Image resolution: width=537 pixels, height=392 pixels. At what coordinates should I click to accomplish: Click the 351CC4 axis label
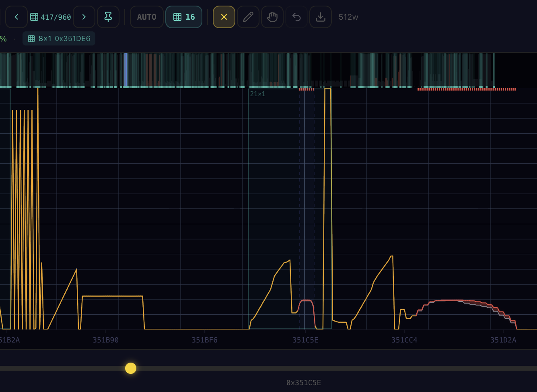click(x=404, y=340)
